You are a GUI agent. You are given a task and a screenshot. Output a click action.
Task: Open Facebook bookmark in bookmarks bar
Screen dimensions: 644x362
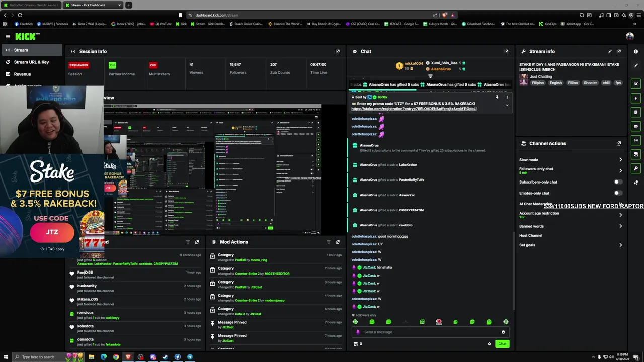(23, 24)
